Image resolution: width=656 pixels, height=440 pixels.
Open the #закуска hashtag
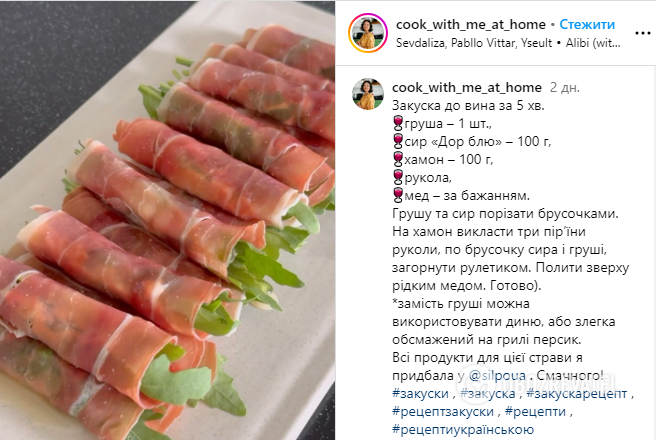point(487,394)
